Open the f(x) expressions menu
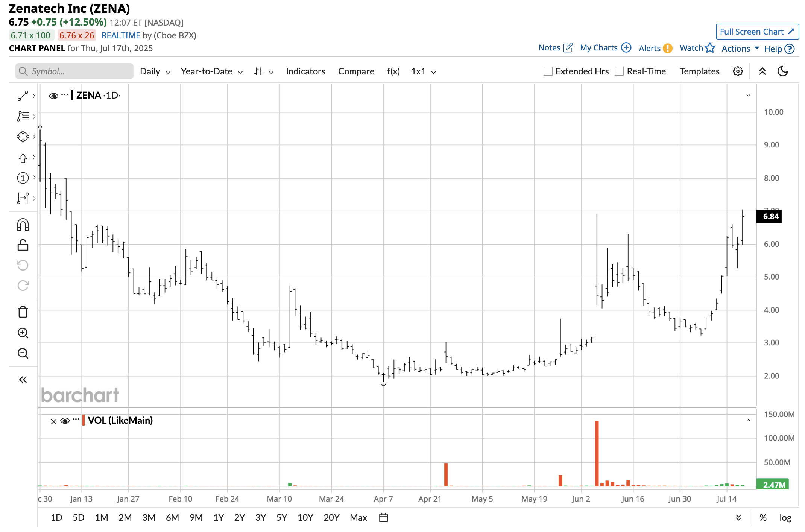Image resolution: width=805 pixels, height=532 pixels. tap(393, 71)
